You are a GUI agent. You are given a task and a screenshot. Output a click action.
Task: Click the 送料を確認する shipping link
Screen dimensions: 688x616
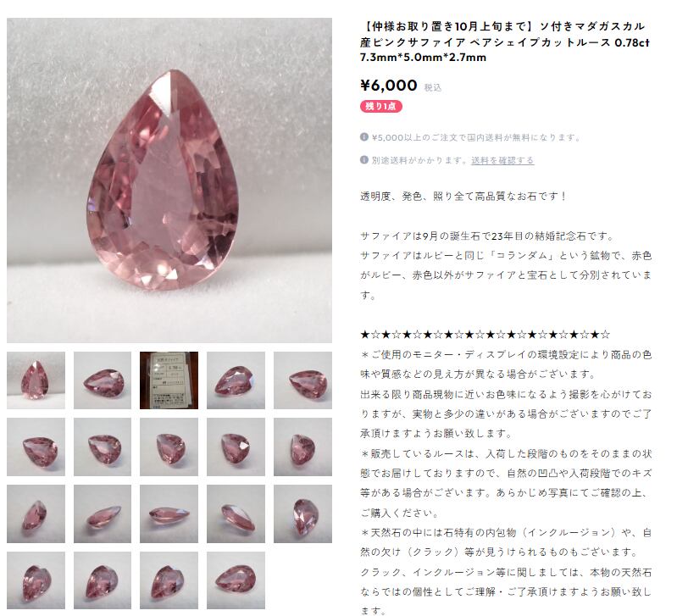coord(502,161)
